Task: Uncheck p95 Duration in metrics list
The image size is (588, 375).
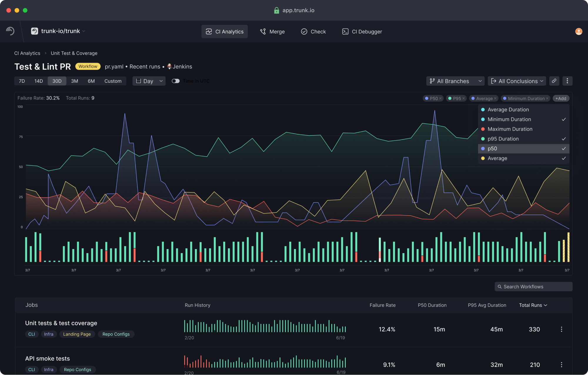Action: pyautogui.click(x=524, y=139)
